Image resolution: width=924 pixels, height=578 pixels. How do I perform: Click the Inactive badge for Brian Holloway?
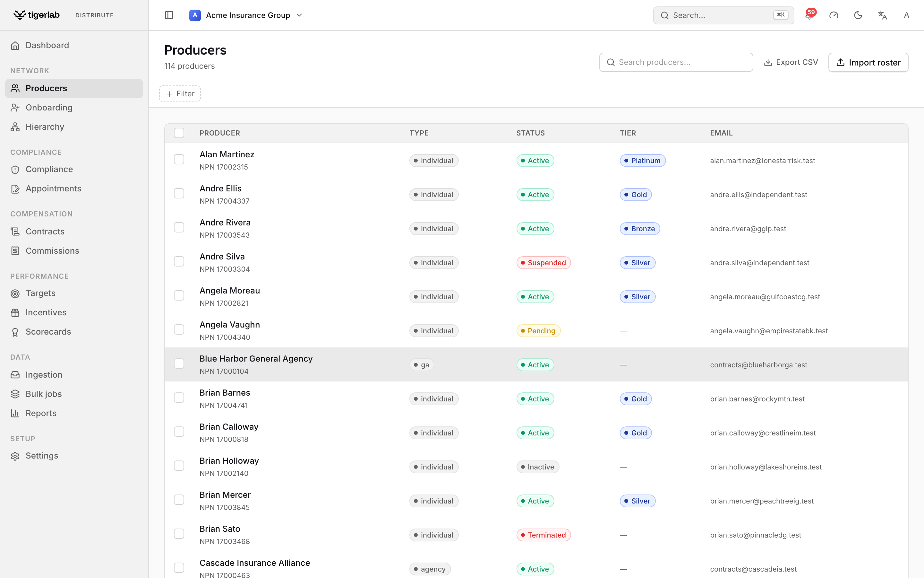click(538, 467)
